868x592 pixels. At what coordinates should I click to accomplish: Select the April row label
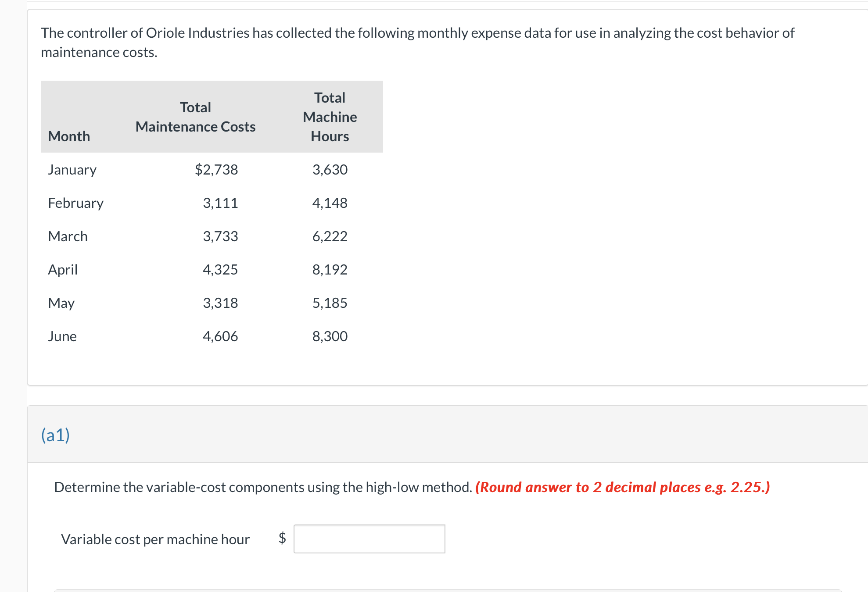click(x=63, y=270)
